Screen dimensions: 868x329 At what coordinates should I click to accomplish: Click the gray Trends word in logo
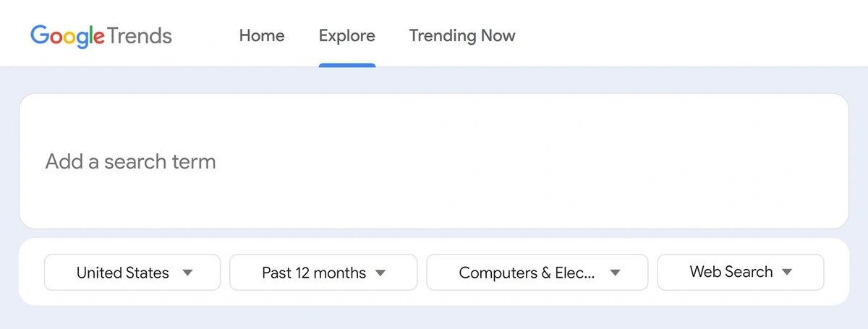(140, 35)
